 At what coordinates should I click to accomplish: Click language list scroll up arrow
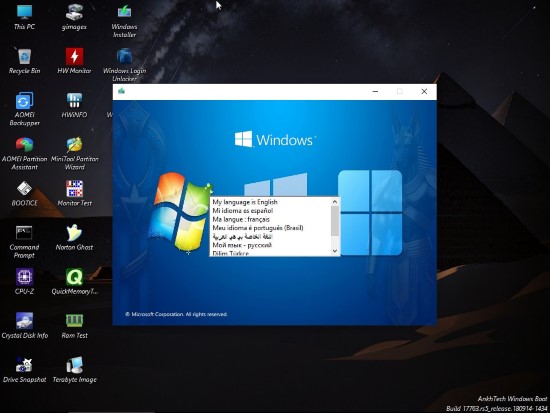pyautogui.click(x=335, y=202)
